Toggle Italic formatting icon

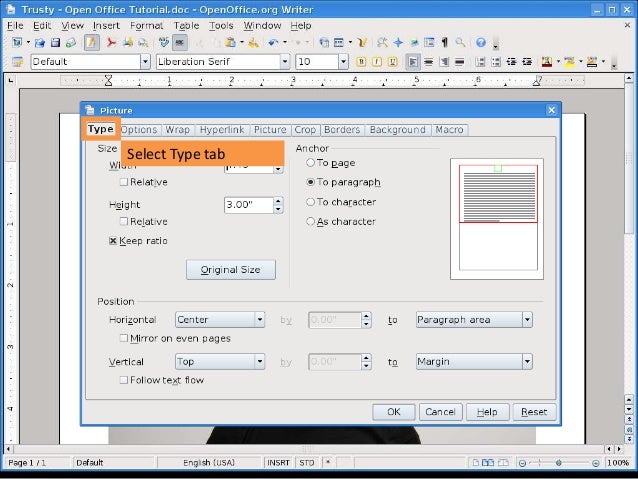pos(376,62)
